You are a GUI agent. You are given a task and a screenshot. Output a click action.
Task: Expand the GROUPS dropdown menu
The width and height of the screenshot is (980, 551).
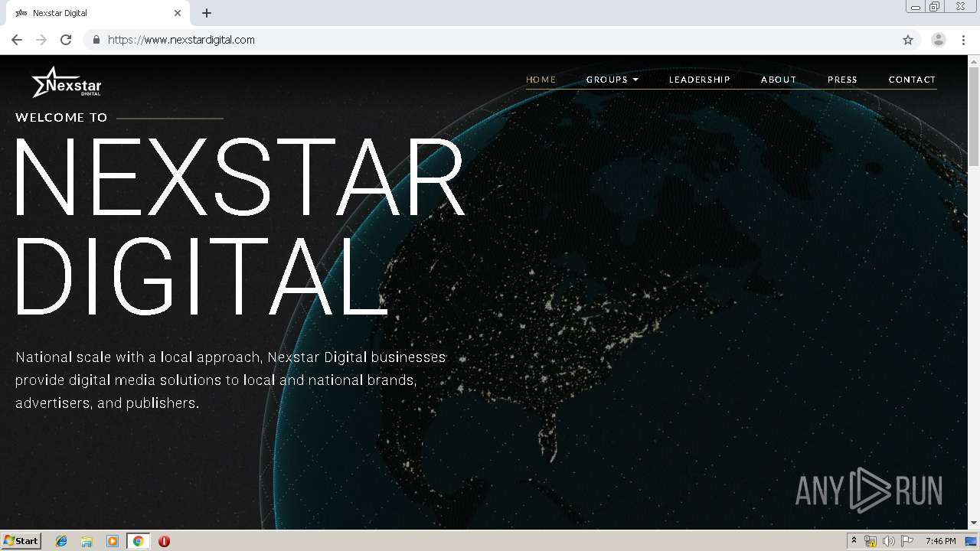[x=612, y=80]
